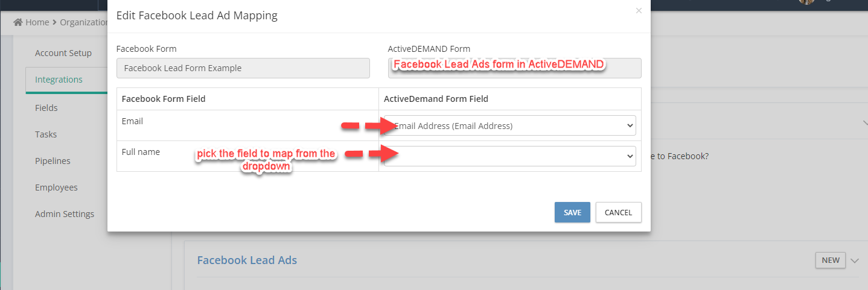The width and height of the screenshot is (868, 290).
Task: Click the ActiveDEMAND Form field
Action: click(515, 68)
